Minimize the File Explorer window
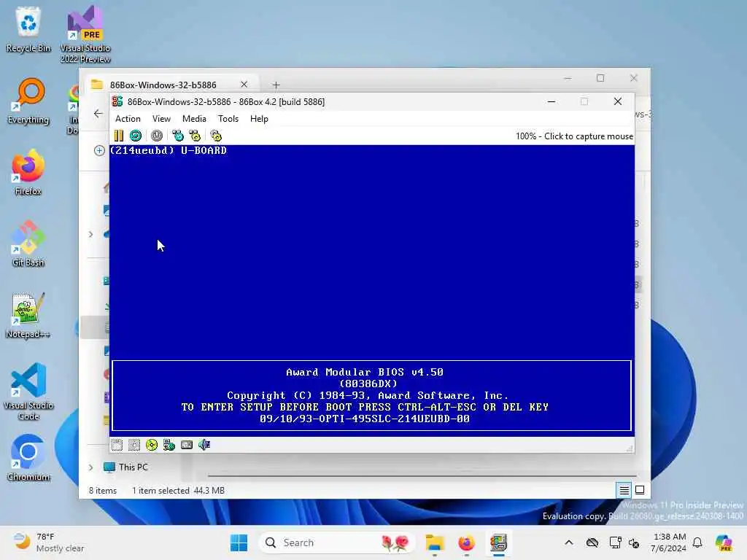Screen dimensions: 747x560 (568, 79)
